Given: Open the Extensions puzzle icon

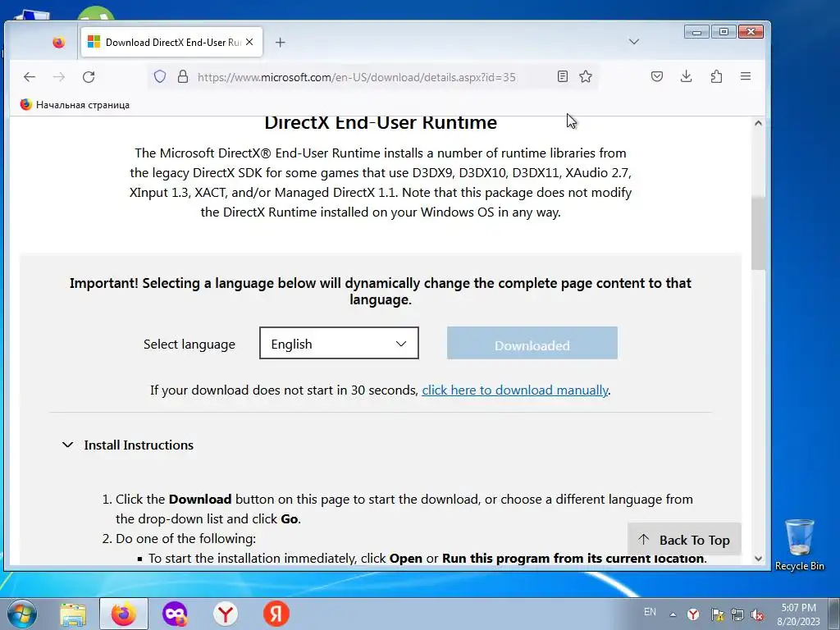Looking at the screenshot, I should (x=716, y=76).
